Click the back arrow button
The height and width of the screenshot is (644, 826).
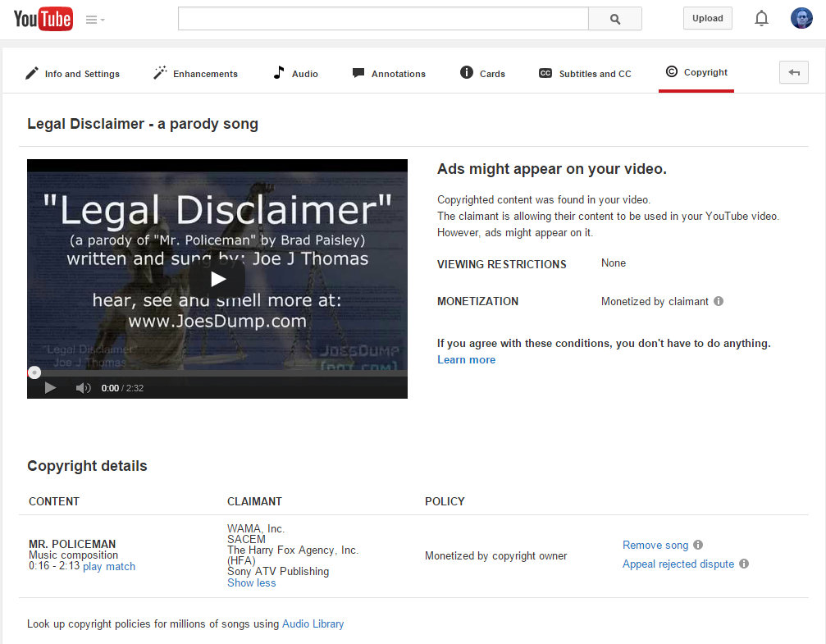(x=794, y=72)
